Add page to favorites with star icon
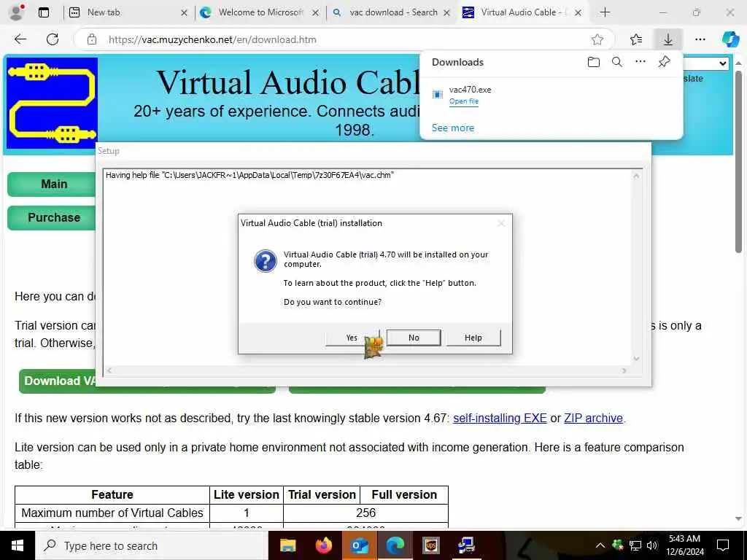Viewport: 747px width, 560px height. coord(597,39)
